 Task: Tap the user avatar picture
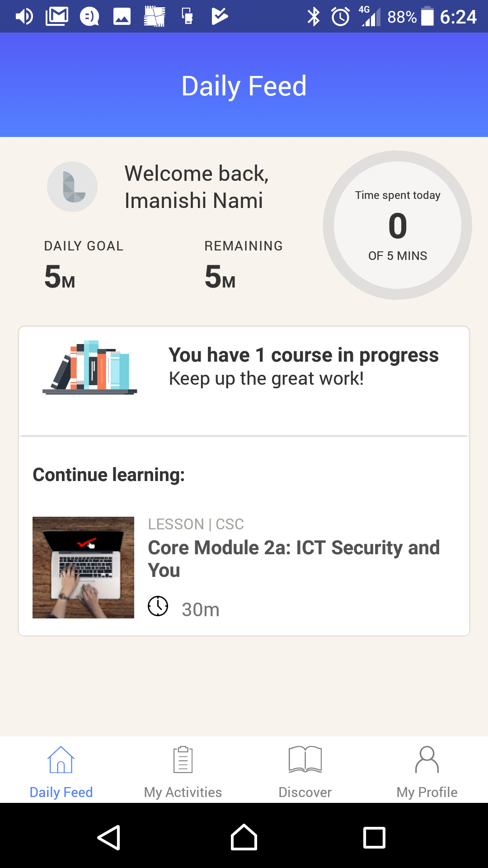(x=72, y=187)
